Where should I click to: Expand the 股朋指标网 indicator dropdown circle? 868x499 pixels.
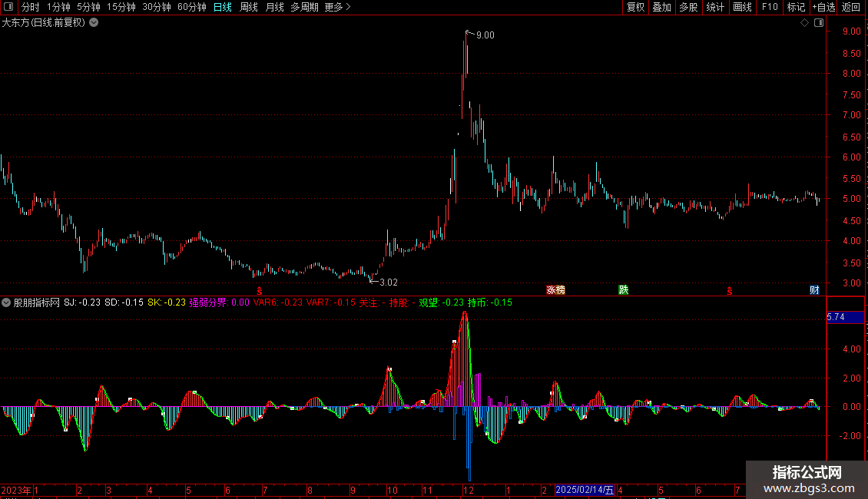pos(6,302)
